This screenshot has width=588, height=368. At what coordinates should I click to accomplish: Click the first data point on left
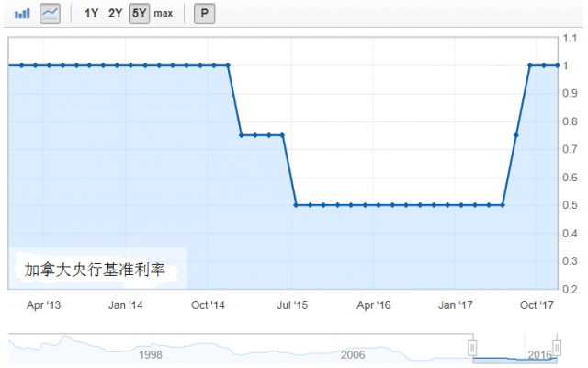point(8,65)
